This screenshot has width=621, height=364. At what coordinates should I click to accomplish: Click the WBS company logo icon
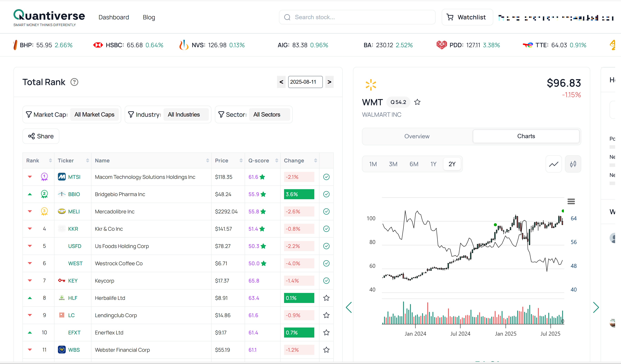[x=62, y=349]
